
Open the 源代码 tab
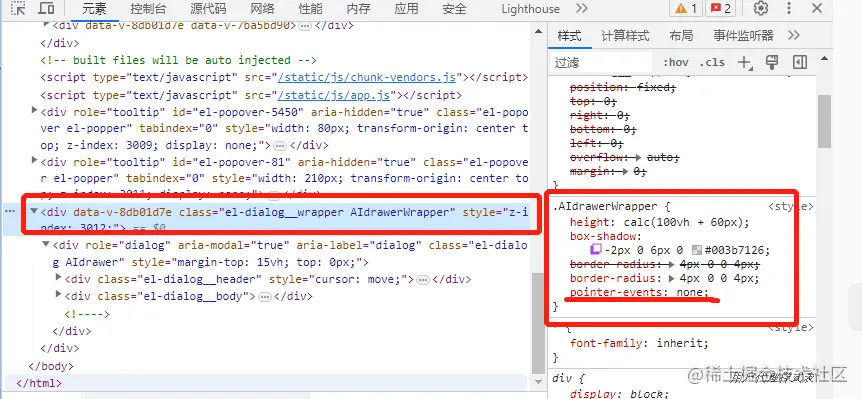(x=208, y=9)
